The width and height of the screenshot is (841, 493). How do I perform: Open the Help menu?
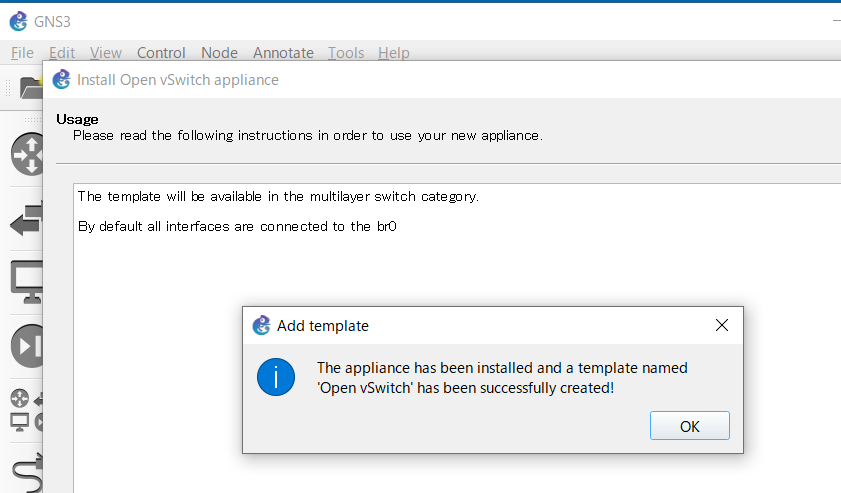394,53
